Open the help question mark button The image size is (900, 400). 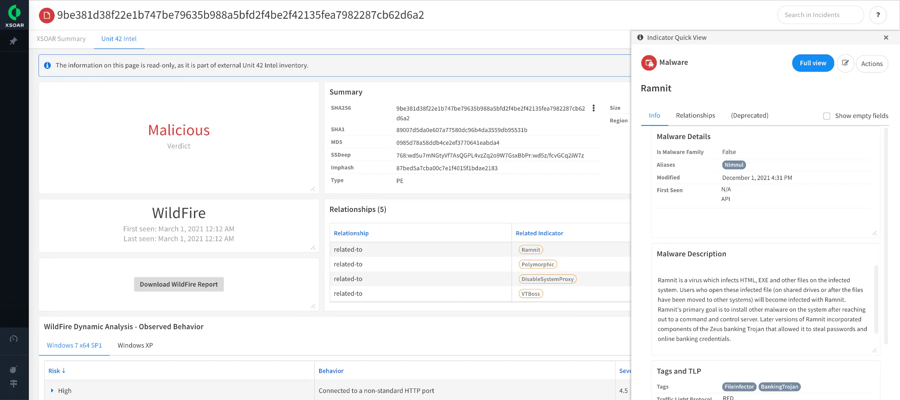tap(878, 15)
